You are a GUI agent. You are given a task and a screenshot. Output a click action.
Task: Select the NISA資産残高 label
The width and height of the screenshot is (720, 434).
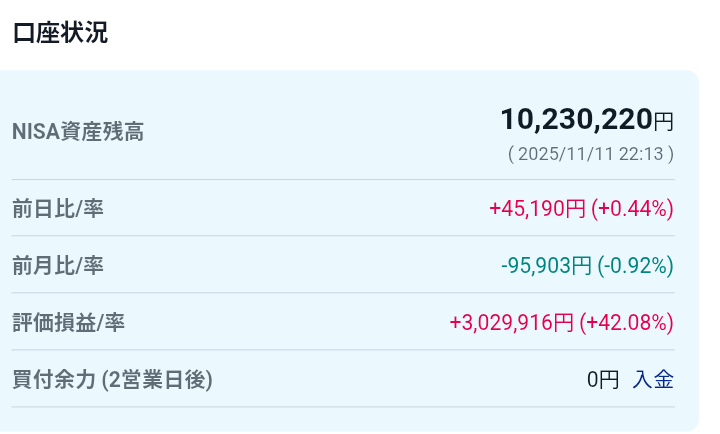(77, 132)
